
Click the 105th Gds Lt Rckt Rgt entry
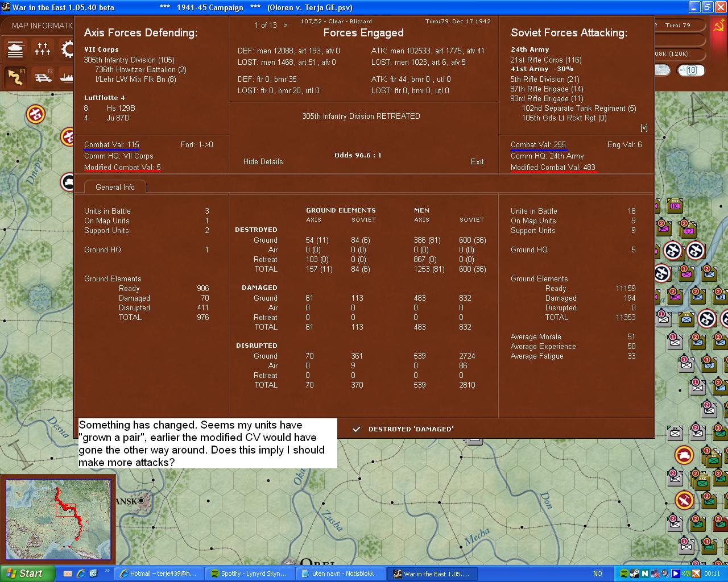click(564, 118)
